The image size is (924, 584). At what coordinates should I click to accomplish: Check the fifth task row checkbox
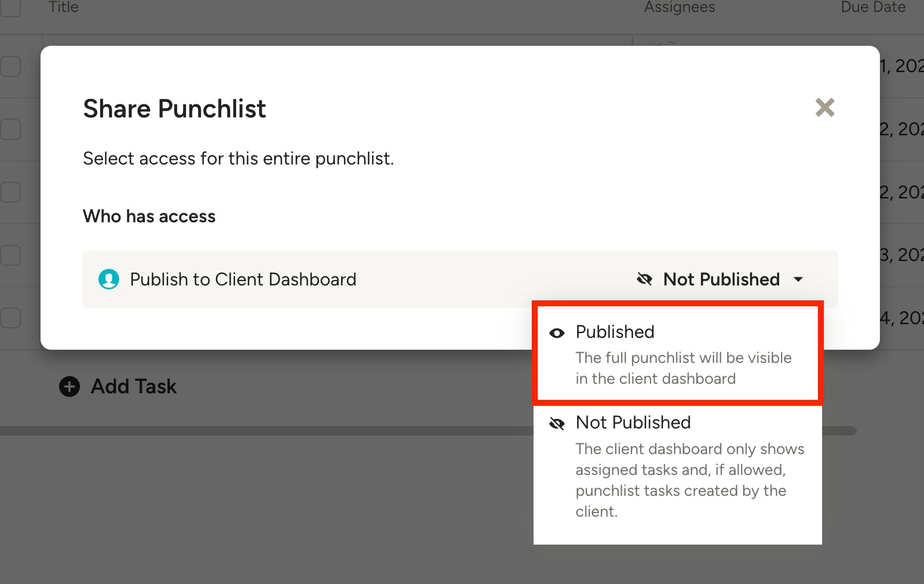(10, 318)
